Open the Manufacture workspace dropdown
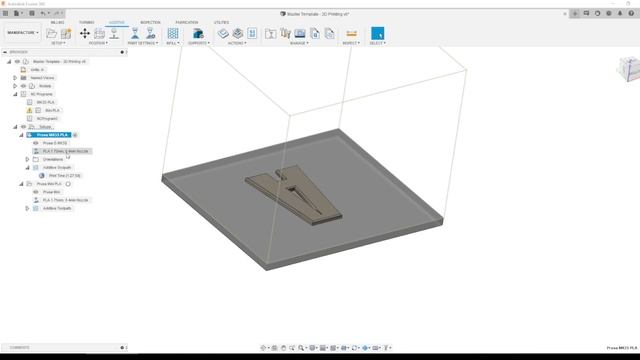The image size is (640, 360). tap(23, 33)
